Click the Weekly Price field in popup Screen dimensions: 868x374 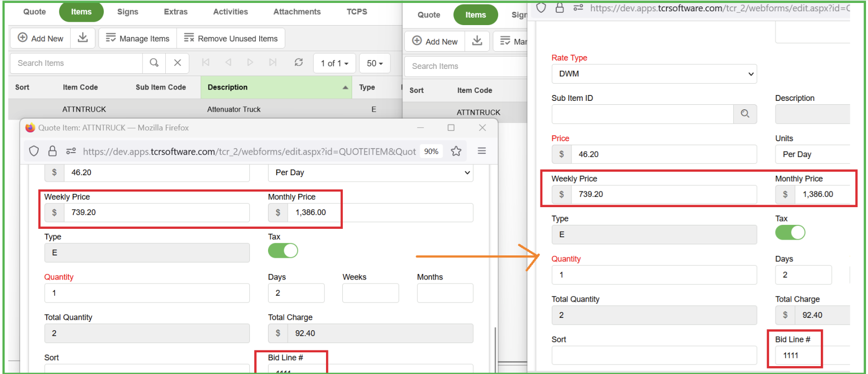(156, 213)
